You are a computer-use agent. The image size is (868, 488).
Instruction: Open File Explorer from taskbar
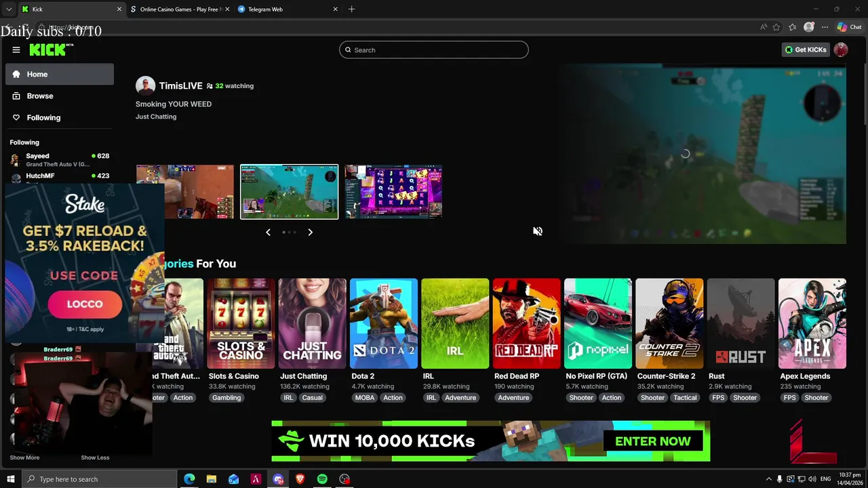click(212, 479)
